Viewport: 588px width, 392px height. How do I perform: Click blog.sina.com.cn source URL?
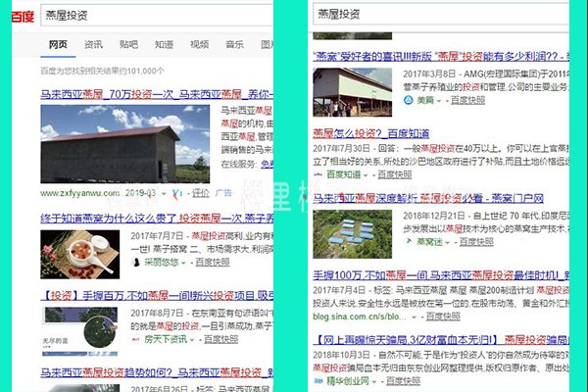coord(360,317)
